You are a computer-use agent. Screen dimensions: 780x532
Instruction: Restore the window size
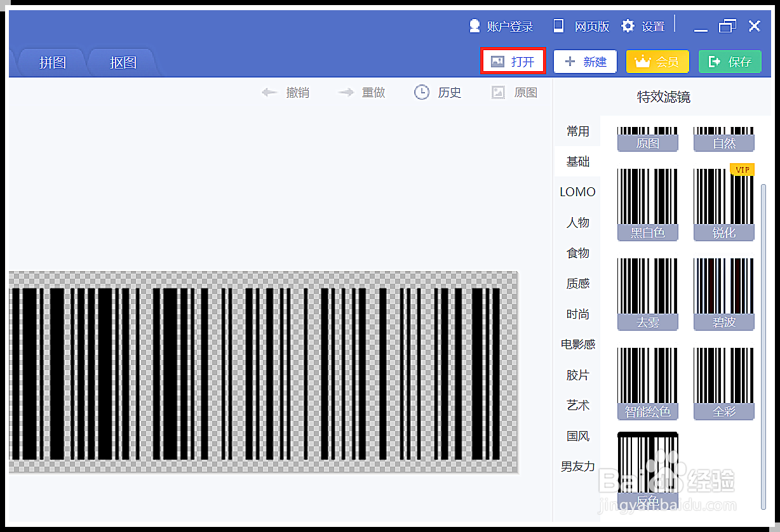coord(728,26)
